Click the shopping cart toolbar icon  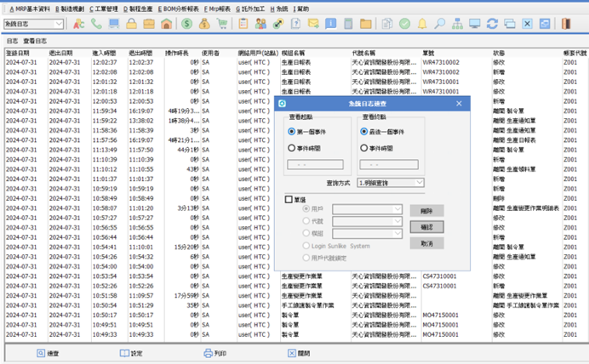pos(222,24)
